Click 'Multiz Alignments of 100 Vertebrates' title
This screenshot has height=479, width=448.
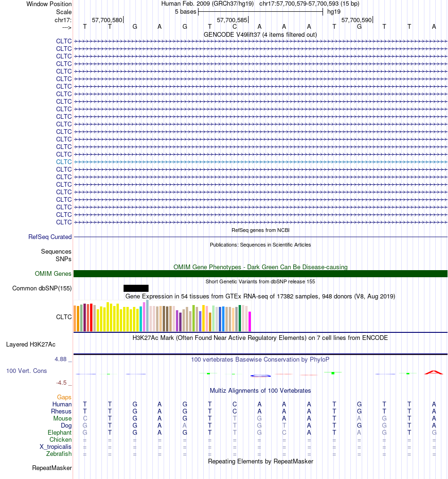click(260, 391)
